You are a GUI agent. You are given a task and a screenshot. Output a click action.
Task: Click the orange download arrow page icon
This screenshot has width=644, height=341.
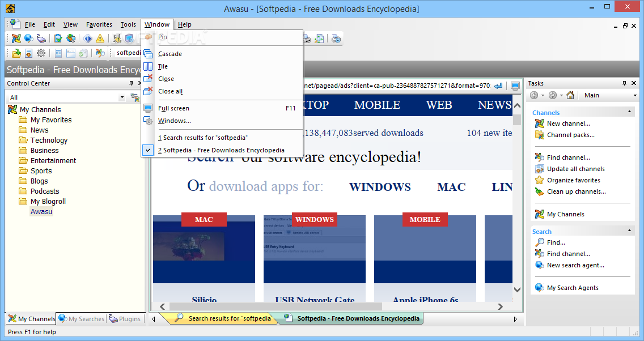coord(28,53)
